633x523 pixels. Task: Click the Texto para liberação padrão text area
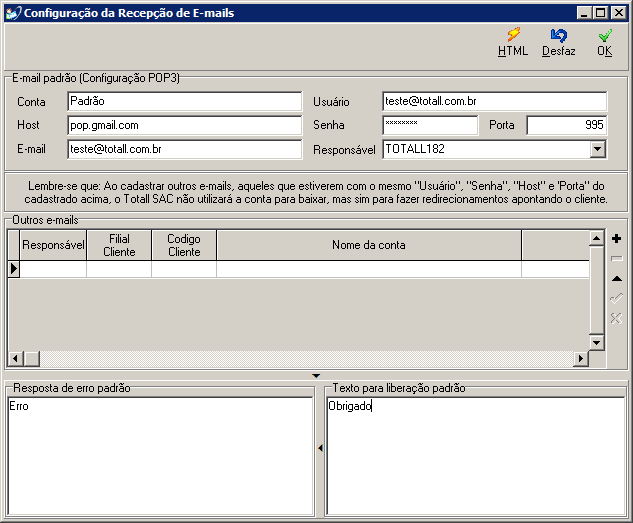tap(476, 456)
